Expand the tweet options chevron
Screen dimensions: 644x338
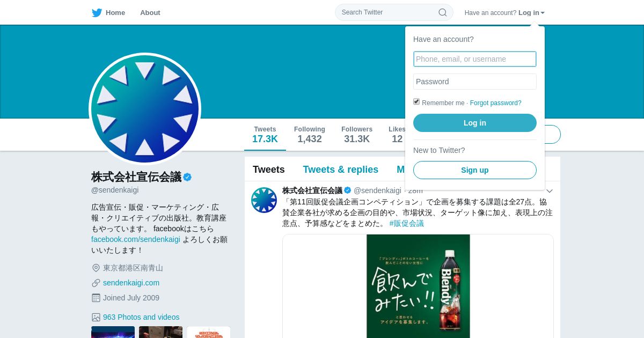coord(550,191)
